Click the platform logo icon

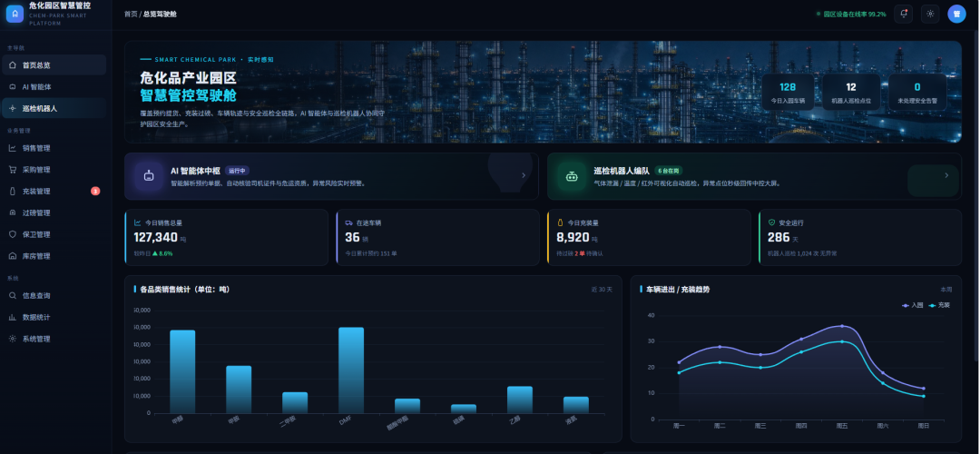[15, 14]
